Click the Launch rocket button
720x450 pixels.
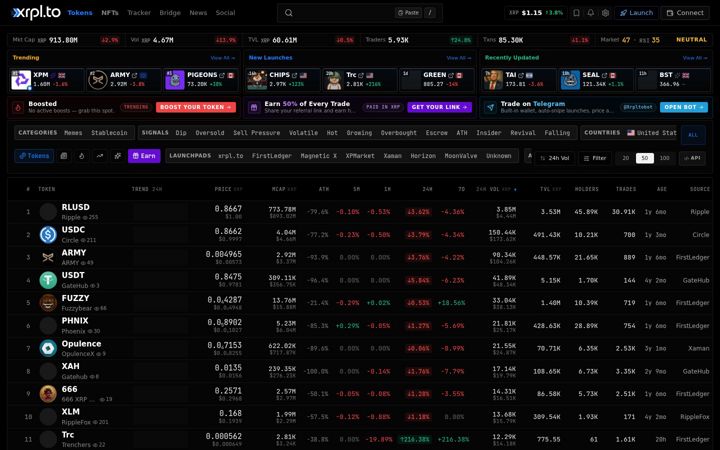point(636,13)
